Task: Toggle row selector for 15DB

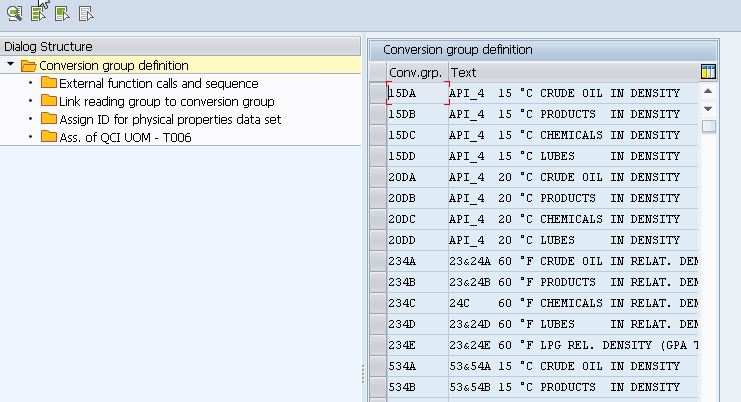Action: [378, 114]
